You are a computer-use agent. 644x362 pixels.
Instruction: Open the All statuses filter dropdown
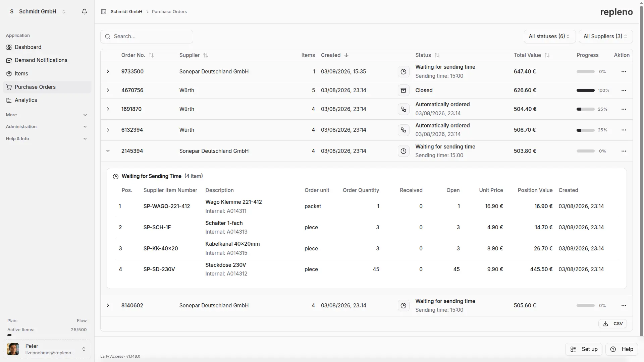(x=549, y=36)
